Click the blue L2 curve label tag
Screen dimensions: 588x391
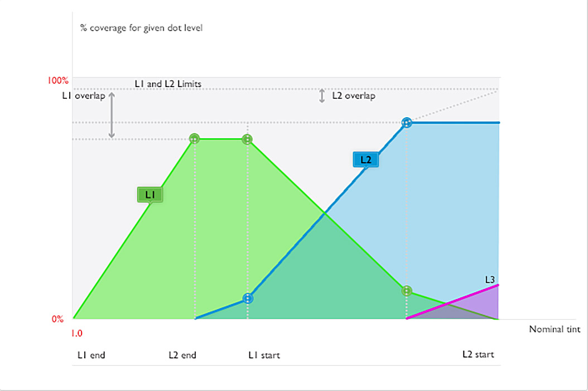(365, 160)
